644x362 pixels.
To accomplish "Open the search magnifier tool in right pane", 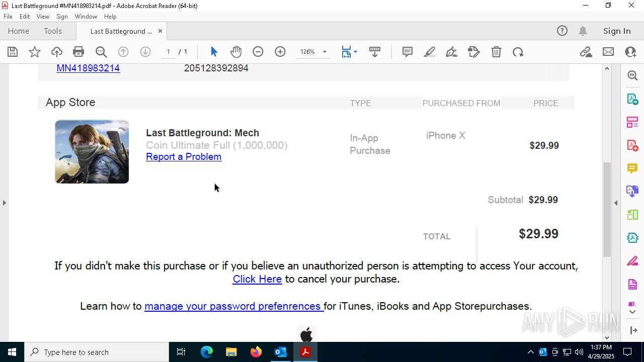I will coord(632,75).
